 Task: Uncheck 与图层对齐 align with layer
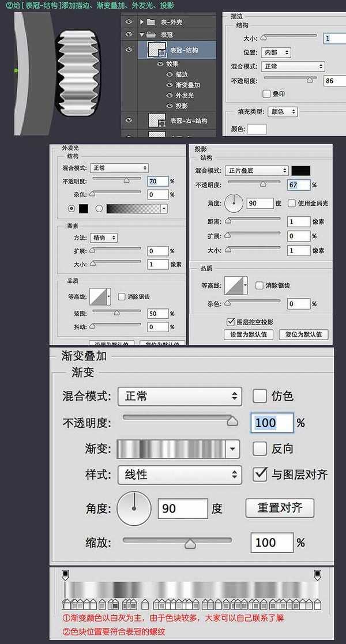260,474
